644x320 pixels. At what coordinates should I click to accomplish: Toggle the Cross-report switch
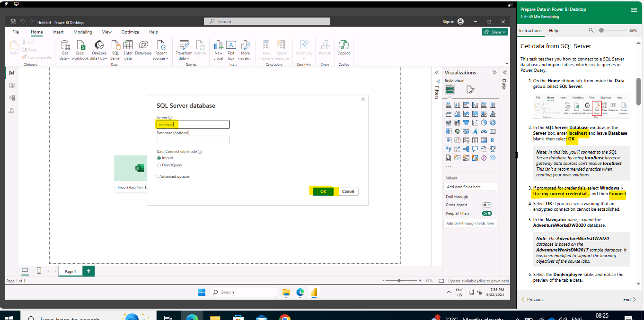(487, 205)
